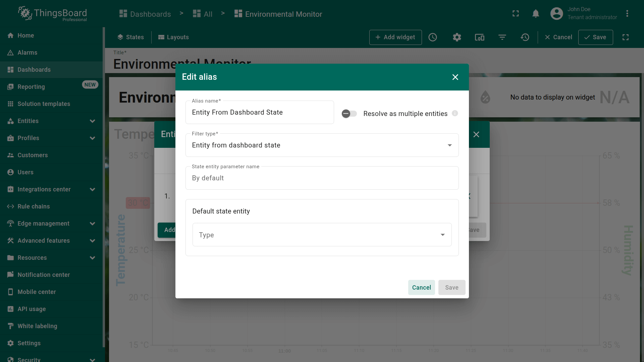Viewport: 644px width, 362px height.
Task: Open the timewindow clock icon
Action: pos(433,37)
